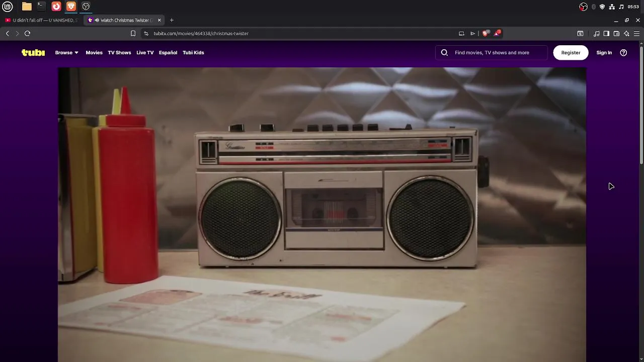644x362 pixels.
Task: Open the help question mark icon
Action: 623,52
